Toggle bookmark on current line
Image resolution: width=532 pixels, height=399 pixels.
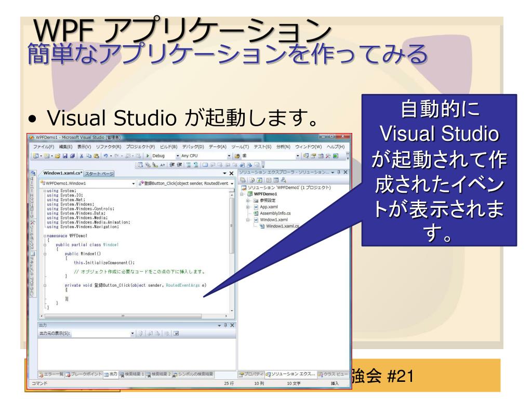(x=205, y=165)
